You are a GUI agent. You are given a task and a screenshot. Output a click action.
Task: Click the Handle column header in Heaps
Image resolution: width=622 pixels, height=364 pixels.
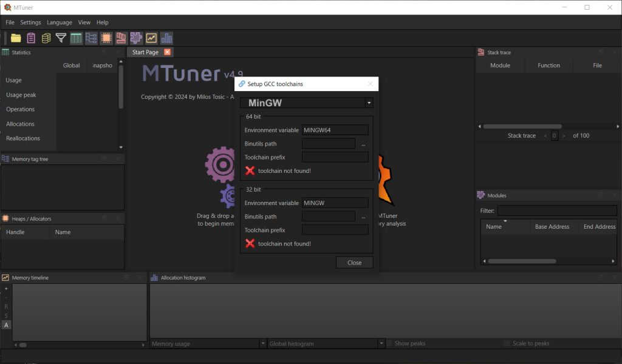(15, 232)
